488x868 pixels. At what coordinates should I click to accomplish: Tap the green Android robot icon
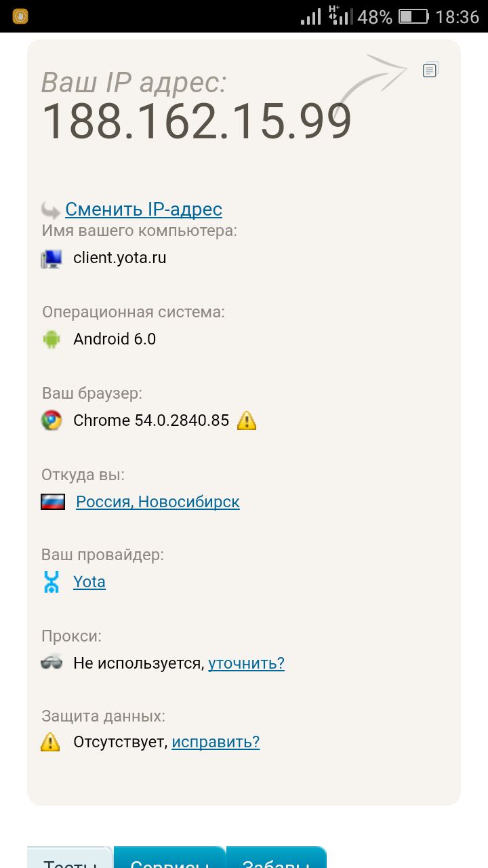52,339
